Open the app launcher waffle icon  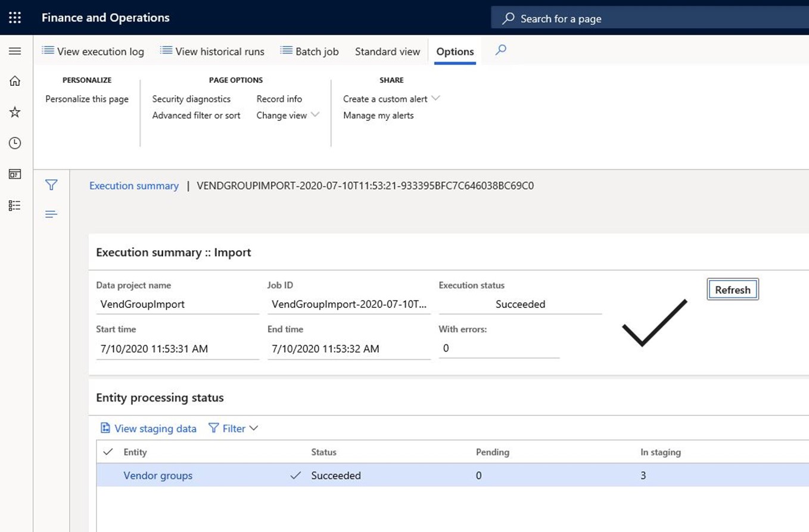click(15, 18)
